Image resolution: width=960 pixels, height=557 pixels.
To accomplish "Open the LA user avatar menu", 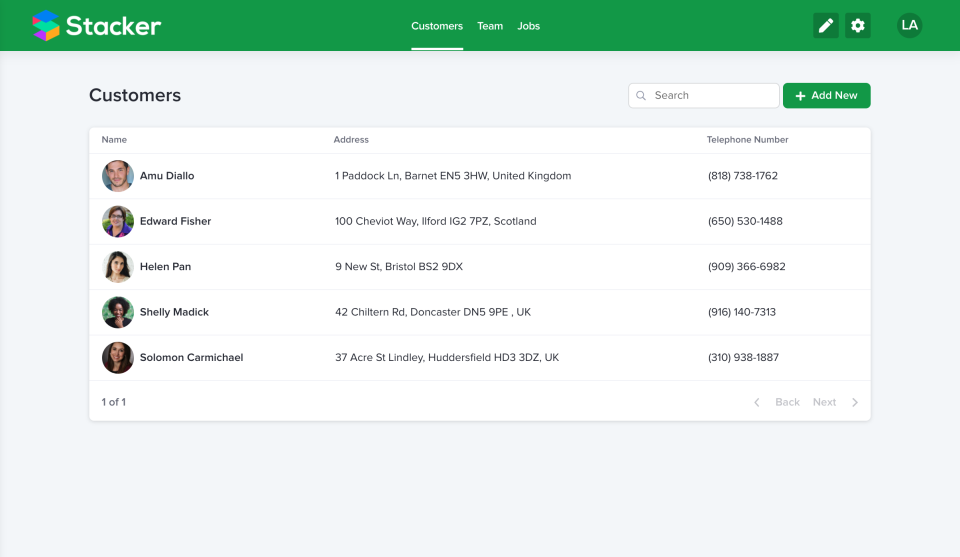I will pyautogui.click(x=909, y=26).
